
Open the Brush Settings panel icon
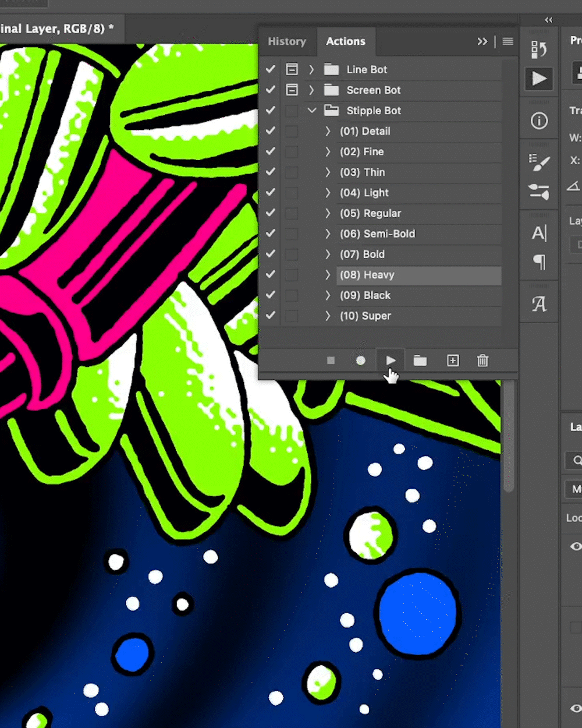pyautogui.click(x=539, y=162)
